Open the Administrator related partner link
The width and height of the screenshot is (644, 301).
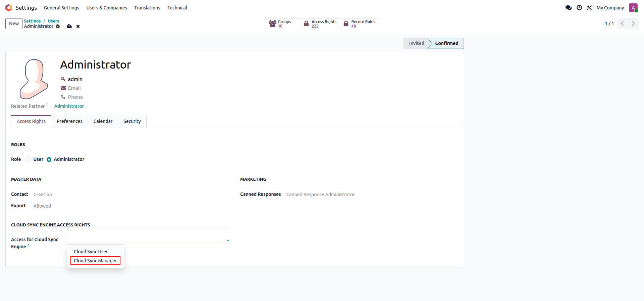click(69, 106)
